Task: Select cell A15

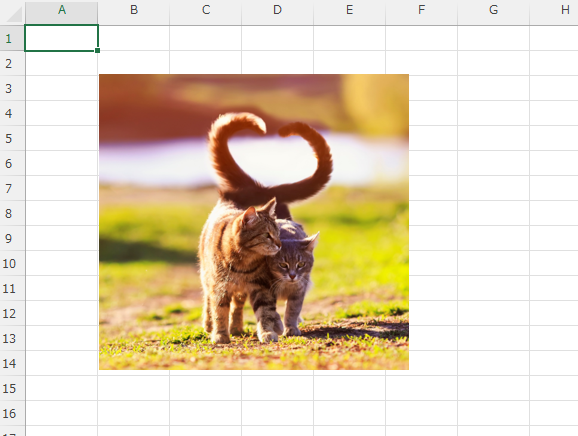Action: 62,388
